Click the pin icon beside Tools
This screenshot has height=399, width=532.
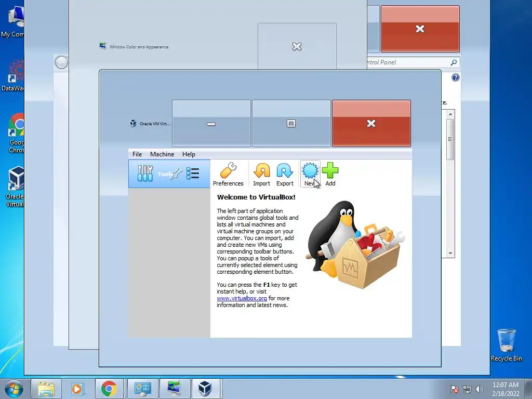click(x=176, y=174)
